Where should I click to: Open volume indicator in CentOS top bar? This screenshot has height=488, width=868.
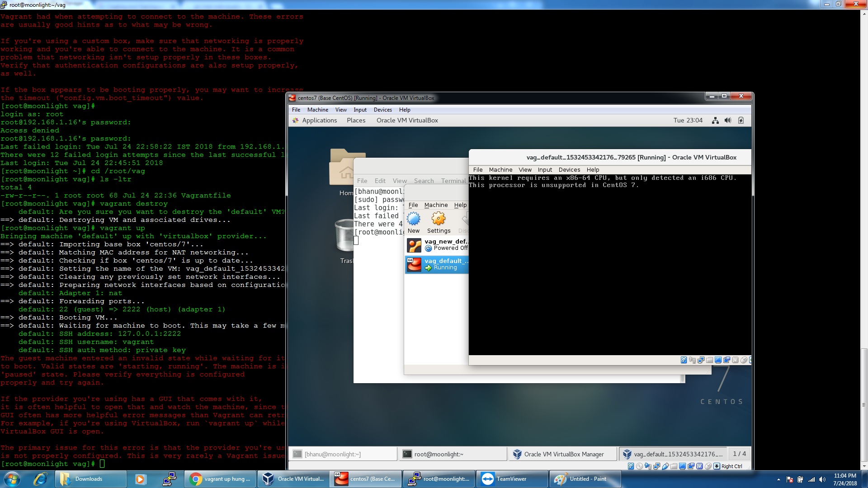pyautogui.click(x=728, y=120)
